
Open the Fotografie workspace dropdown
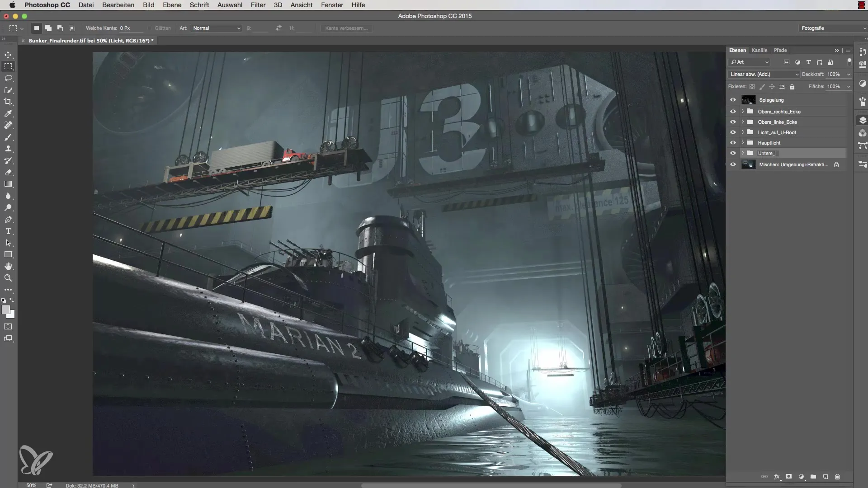pos(833,28)
